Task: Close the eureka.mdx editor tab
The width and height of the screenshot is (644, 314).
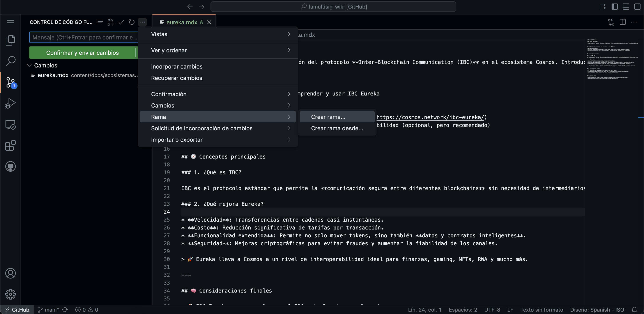Action: 209,22
